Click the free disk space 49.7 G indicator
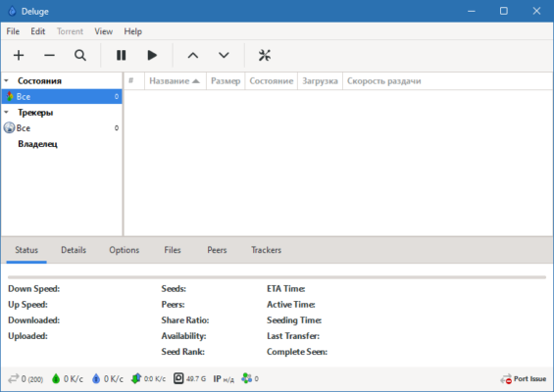The height and width of the screenshot is (392, 554). point(189,379)
